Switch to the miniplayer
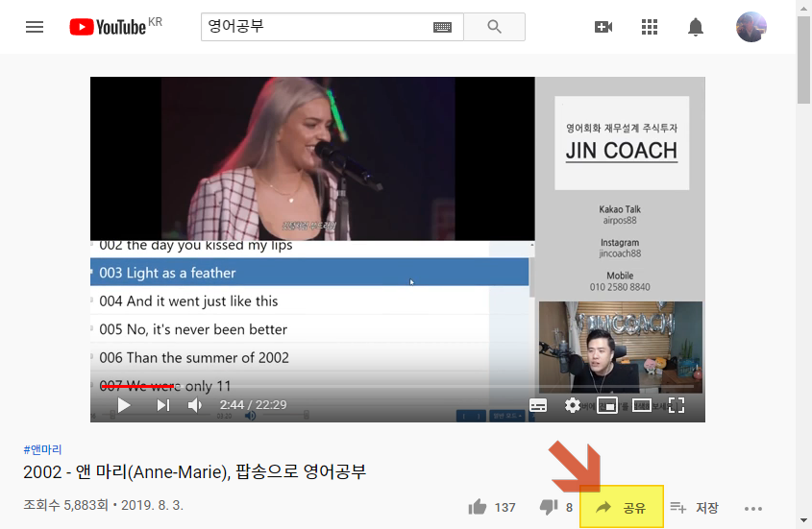 (607, 405)
